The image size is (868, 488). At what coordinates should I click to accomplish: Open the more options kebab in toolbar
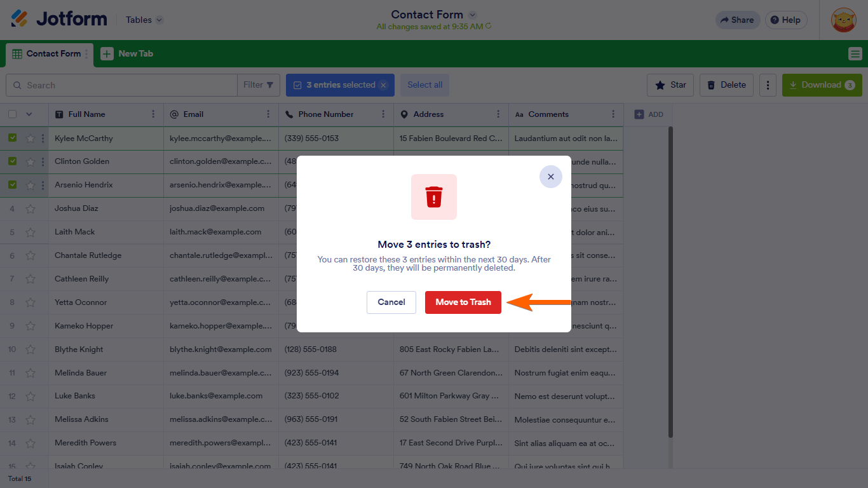[x=768, y=85]
